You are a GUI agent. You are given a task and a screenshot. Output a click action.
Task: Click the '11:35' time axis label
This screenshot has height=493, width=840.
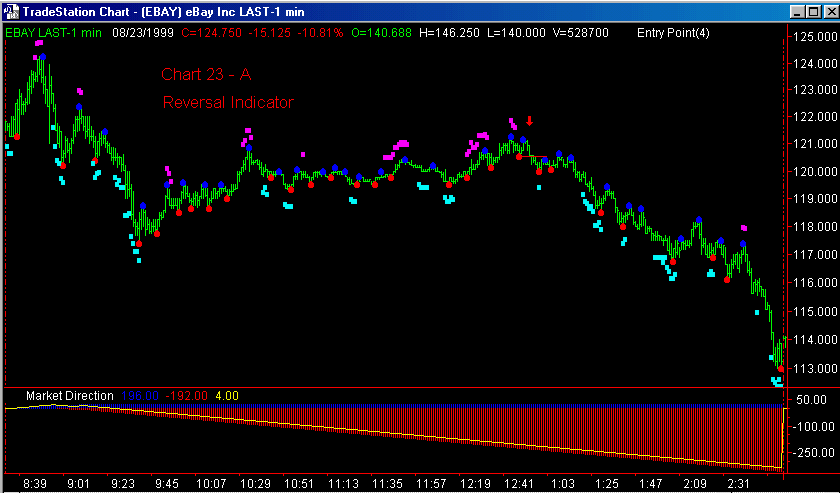tap(387, 484)
